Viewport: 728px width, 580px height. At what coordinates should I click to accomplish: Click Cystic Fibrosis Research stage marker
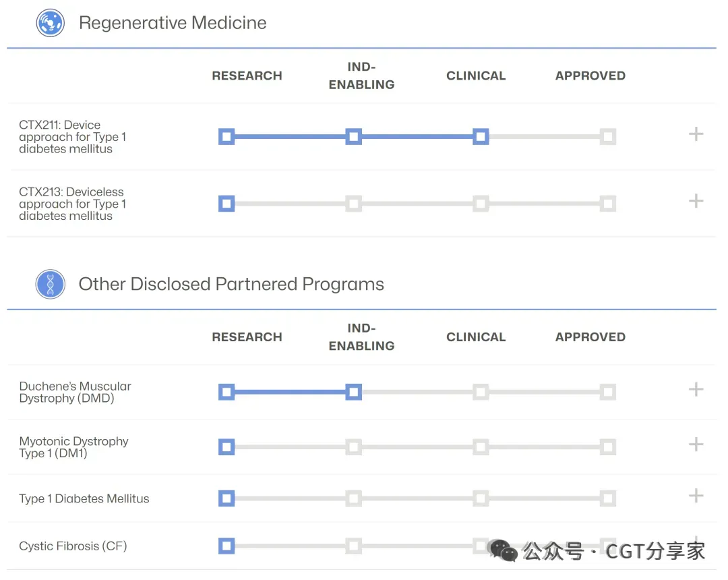tap(226, 546)
